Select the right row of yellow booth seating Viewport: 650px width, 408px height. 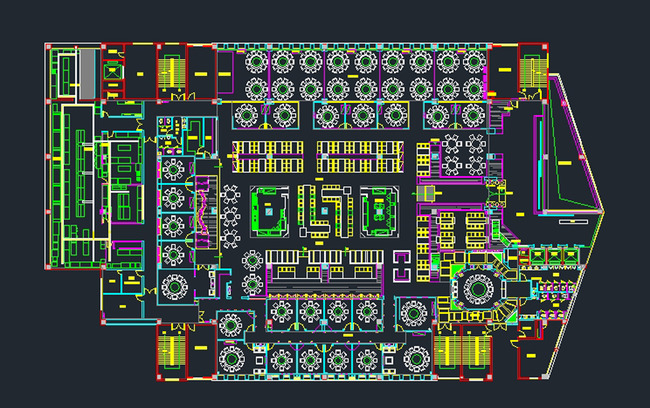(x=360, y=156)
